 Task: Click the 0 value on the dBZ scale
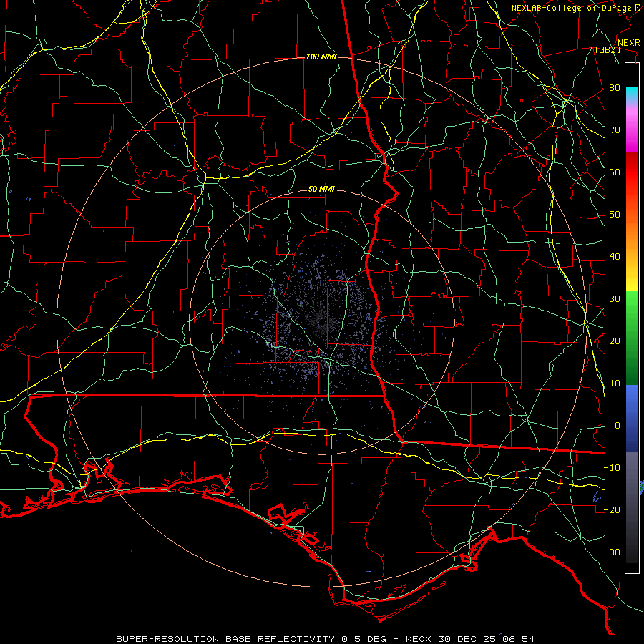618,426
